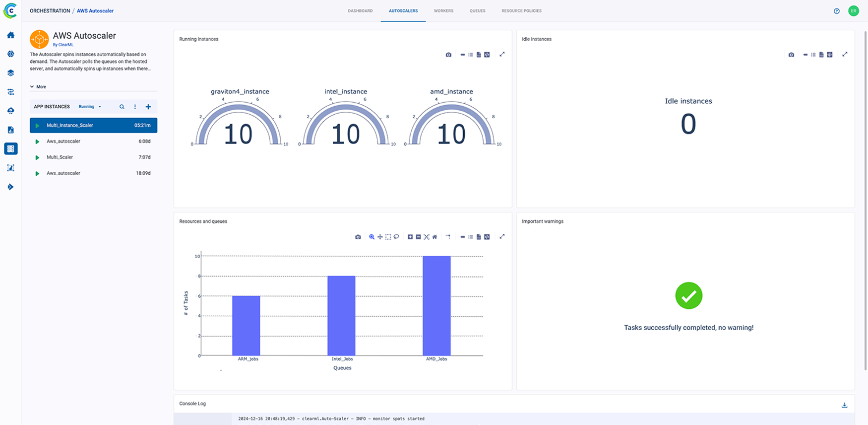
Task: Open the Home page from sidebar
Action: [x=10, y=35]
